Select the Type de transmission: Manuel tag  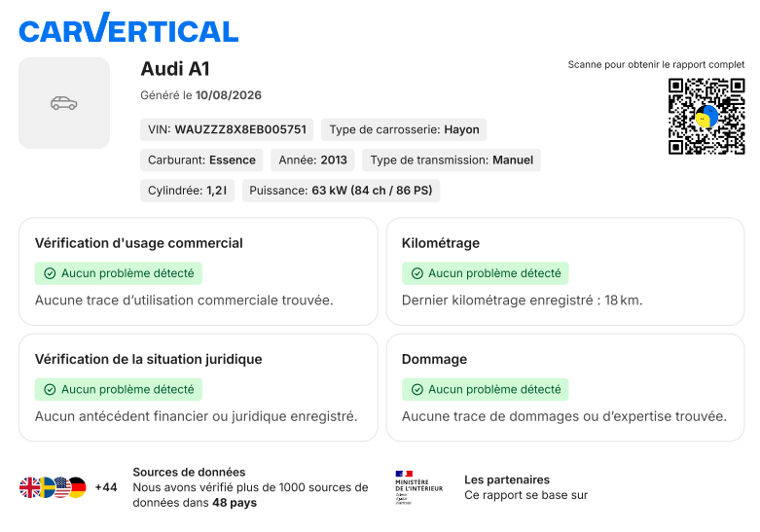[452, 160]
